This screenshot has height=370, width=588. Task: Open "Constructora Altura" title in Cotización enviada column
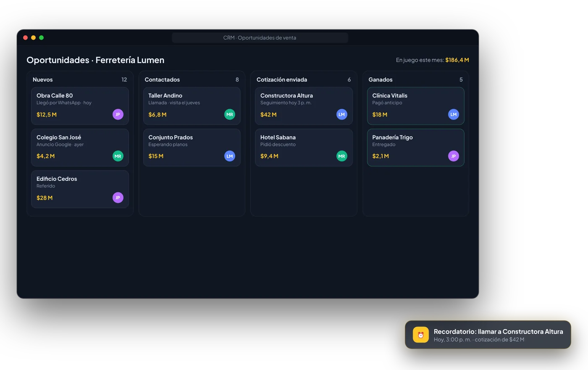click(286, 95)
